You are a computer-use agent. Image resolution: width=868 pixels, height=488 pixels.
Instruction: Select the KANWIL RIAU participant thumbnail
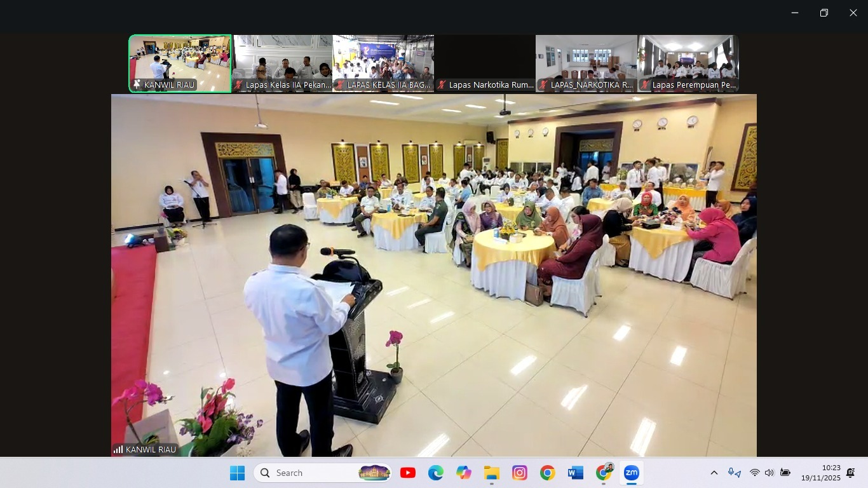click(x=180, y=64)
